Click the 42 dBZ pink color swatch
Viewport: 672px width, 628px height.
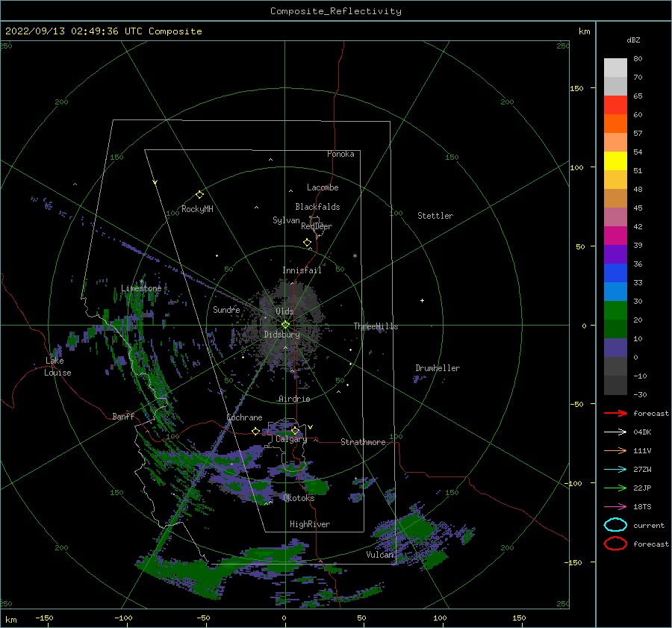(615, 217)
